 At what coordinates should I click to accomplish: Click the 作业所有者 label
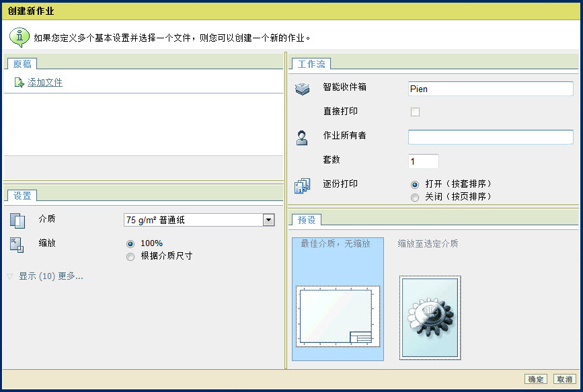(345, 135)
